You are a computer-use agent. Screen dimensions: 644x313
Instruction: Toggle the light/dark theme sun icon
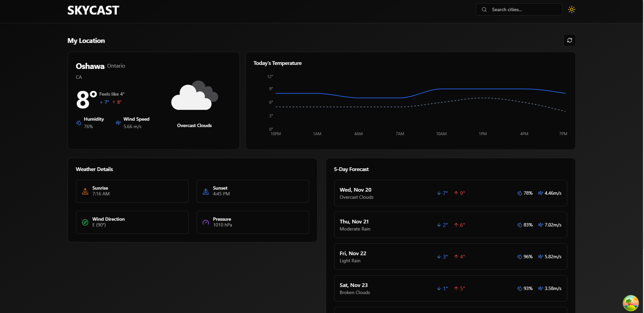tap(571, 9)
